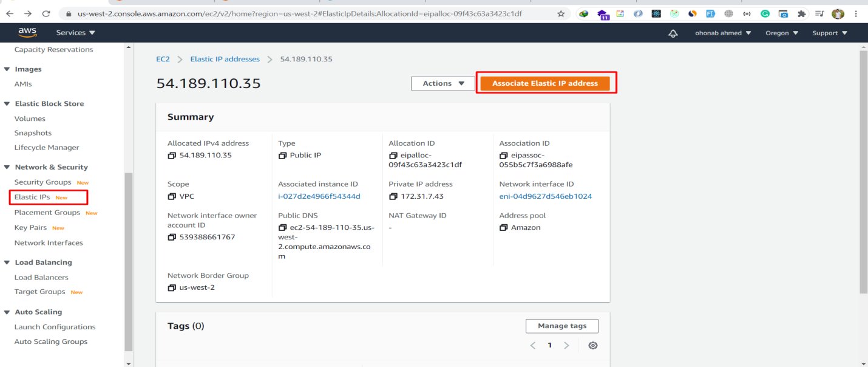
Task: Open AMIs in the sidebar
Action: pos(23,84)
